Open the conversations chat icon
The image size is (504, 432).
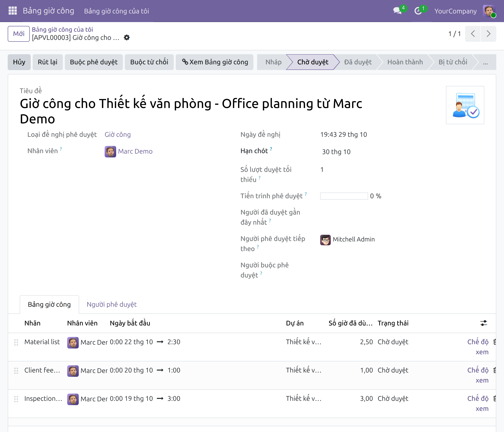click(x=397, y=11)
